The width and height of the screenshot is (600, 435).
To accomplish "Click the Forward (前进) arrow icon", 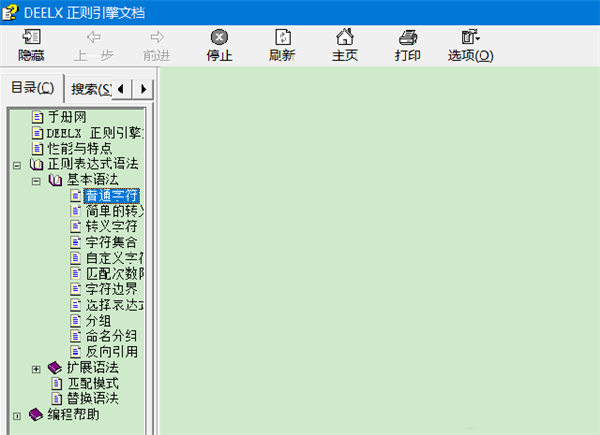I will 157,37.
